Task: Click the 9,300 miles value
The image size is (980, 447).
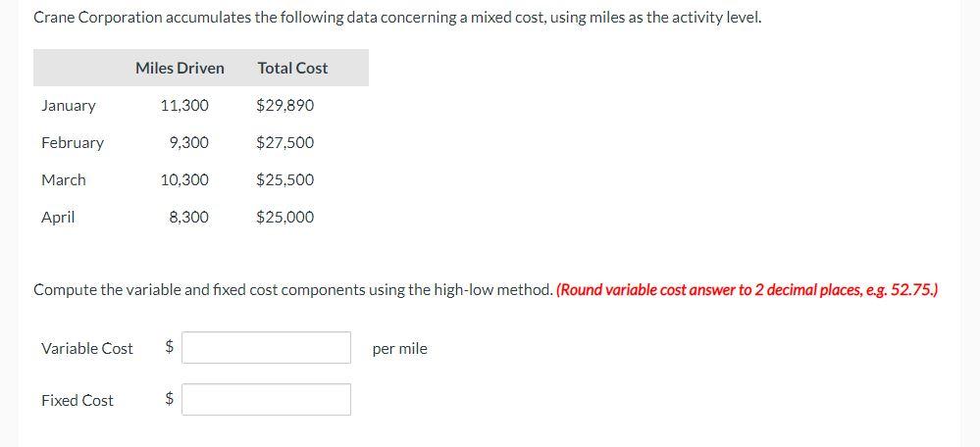Action: click(x=188, y=142)
